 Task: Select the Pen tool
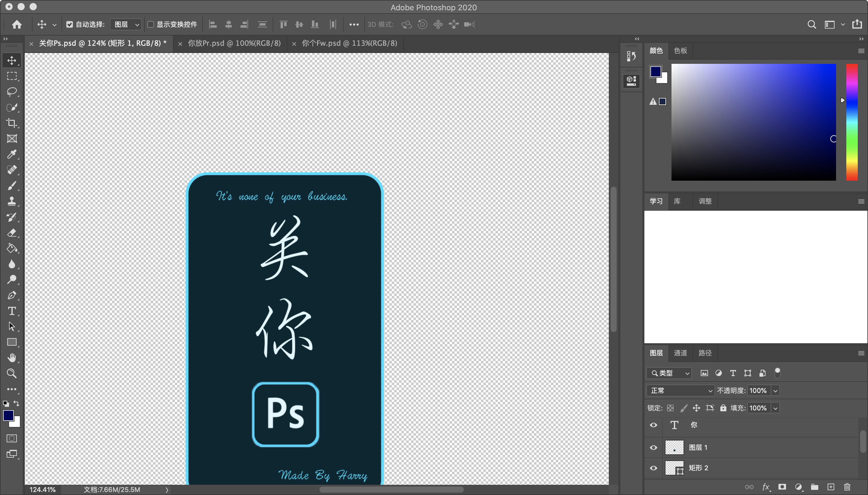(x=12, y=295)
